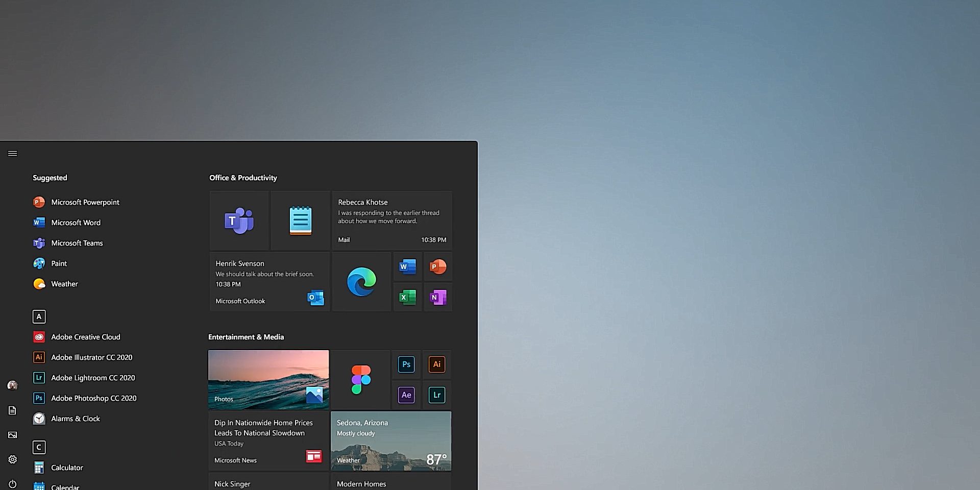Screen dimensions: 980x490
Task: Open the USA Today home prices news article
Action: click(x=268, y=440)
